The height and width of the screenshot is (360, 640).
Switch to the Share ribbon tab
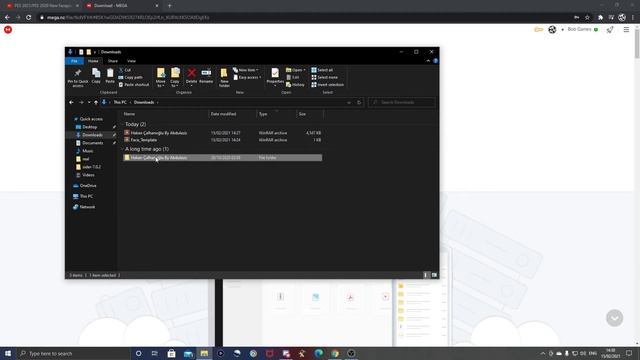pos(113,61)
